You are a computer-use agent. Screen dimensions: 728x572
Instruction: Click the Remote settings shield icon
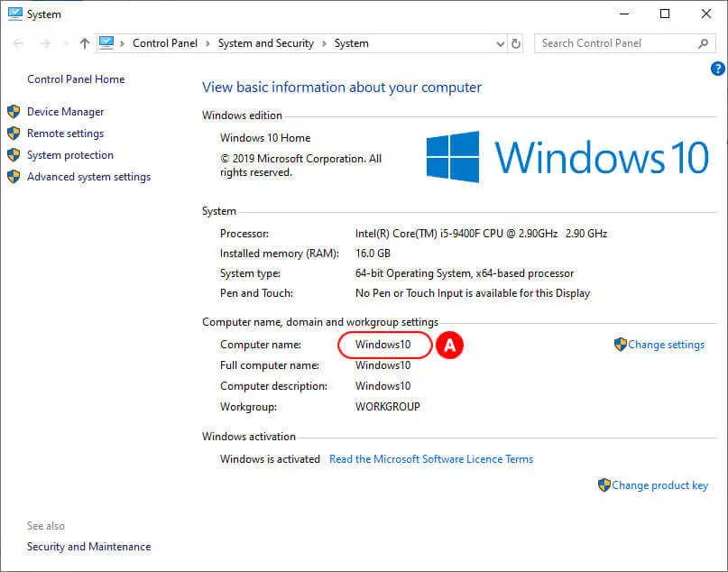pyautogui.click(x=14, y=134)
